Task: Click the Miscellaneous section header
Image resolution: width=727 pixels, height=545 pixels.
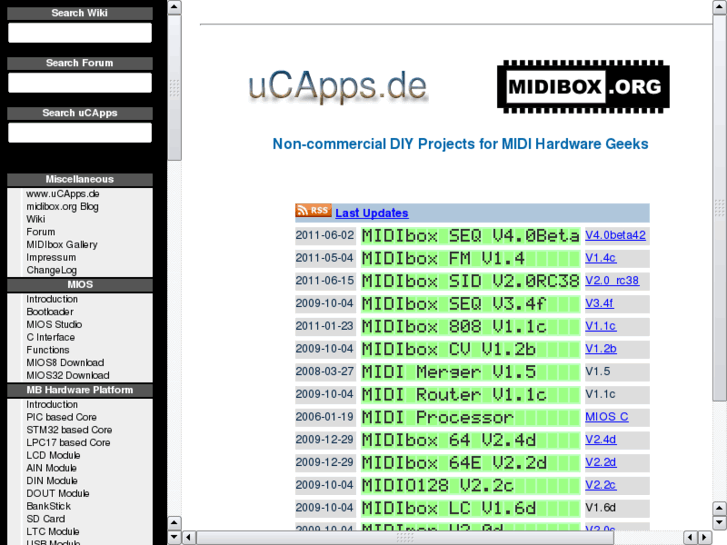Action: 80,180
